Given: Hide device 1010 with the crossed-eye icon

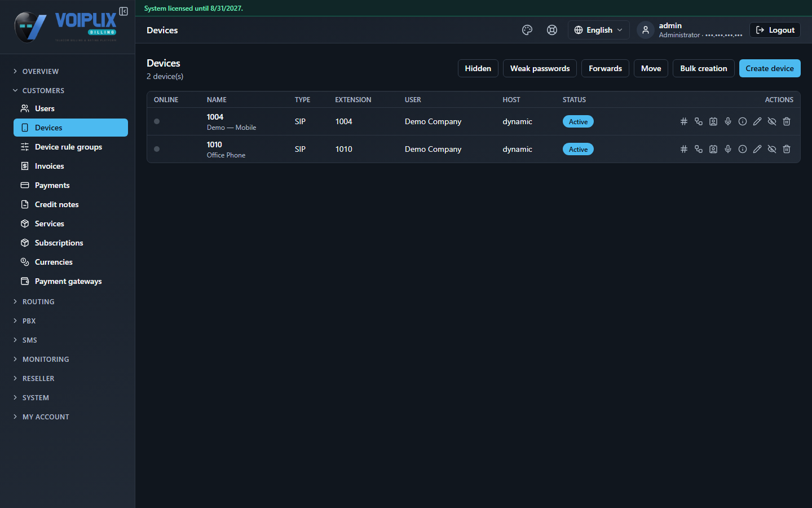Looking at the screenshot, I should (x=772, y=149).
